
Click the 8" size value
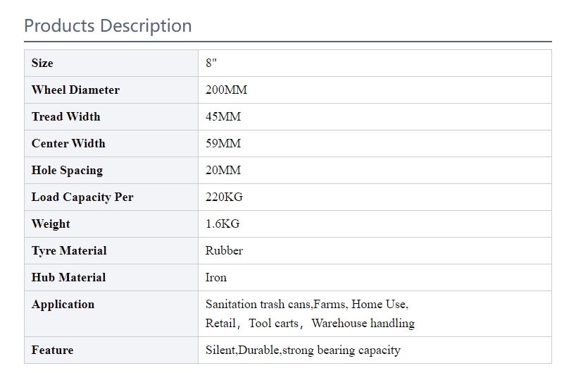(x=211, y=63)
